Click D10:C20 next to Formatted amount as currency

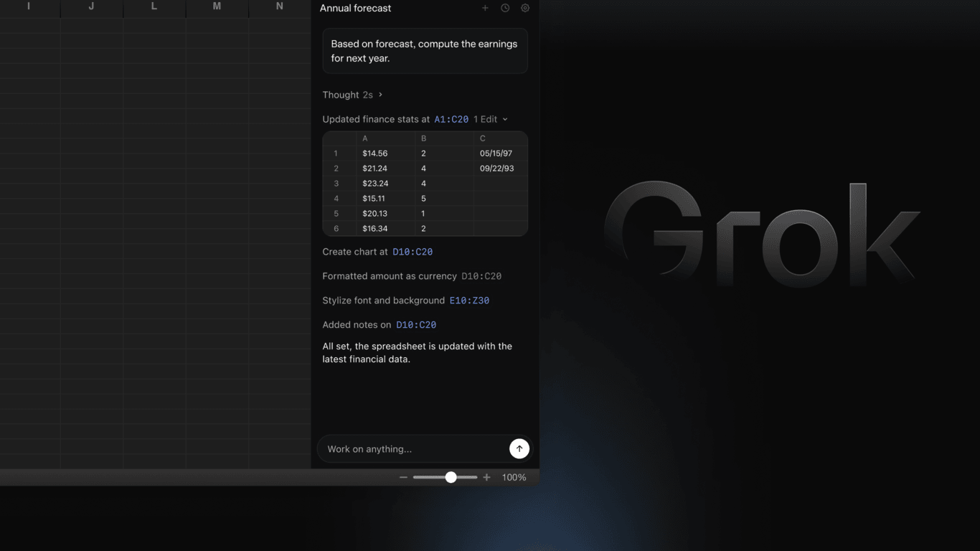tap(481, 276)
